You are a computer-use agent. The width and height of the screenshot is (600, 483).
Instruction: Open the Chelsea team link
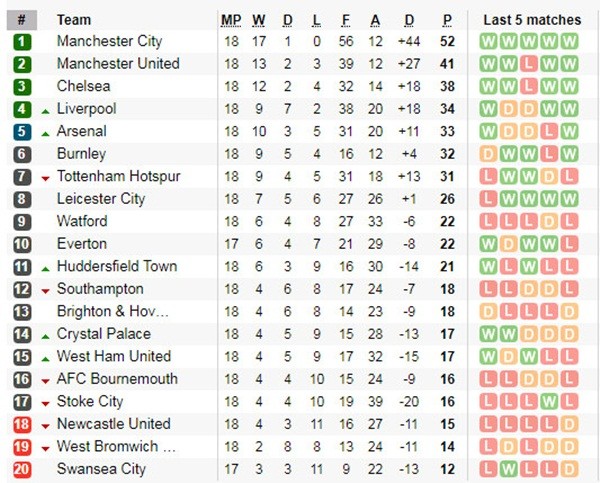(83, 87)
